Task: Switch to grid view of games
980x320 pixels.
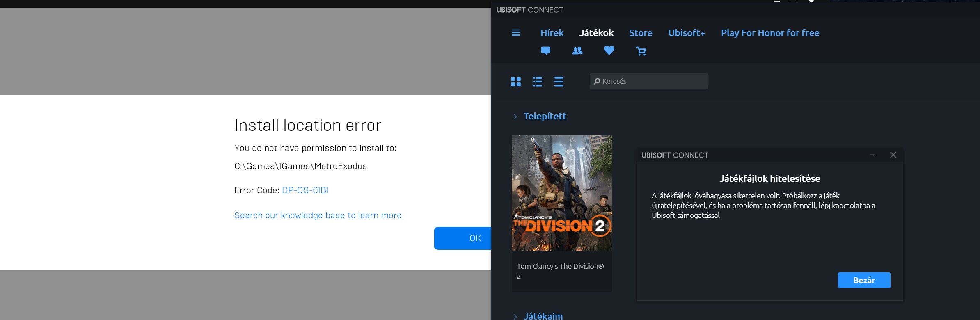Action: [x=516, y=82]
